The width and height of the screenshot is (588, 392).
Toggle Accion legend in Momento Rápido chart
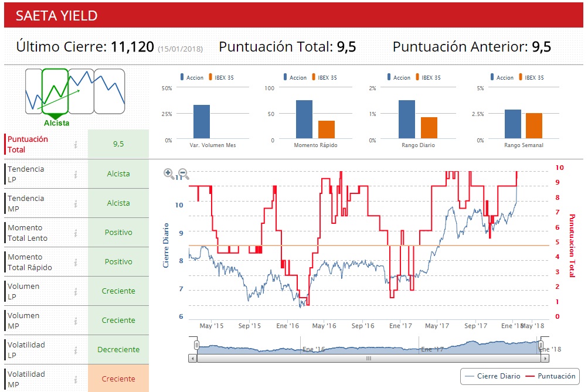295,77
